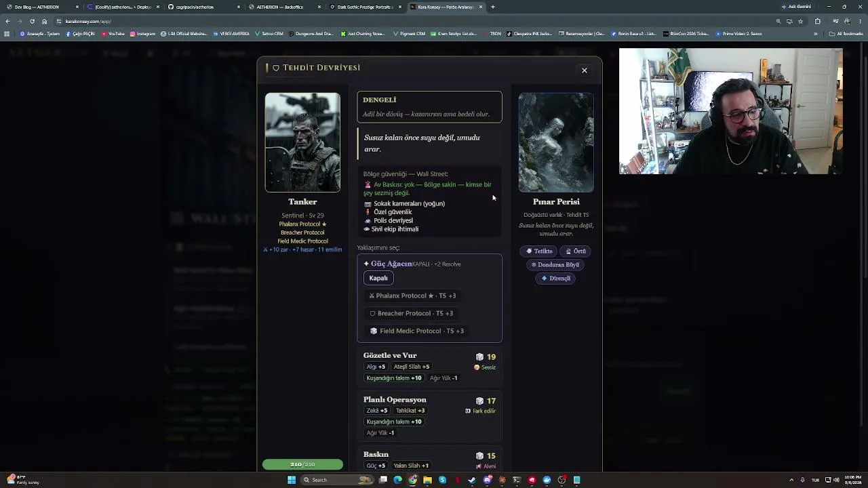Choose the Planlı Operasyon approach
This screenshot has height=488, width=868.
pyautogui.click(x=429, y=416)
